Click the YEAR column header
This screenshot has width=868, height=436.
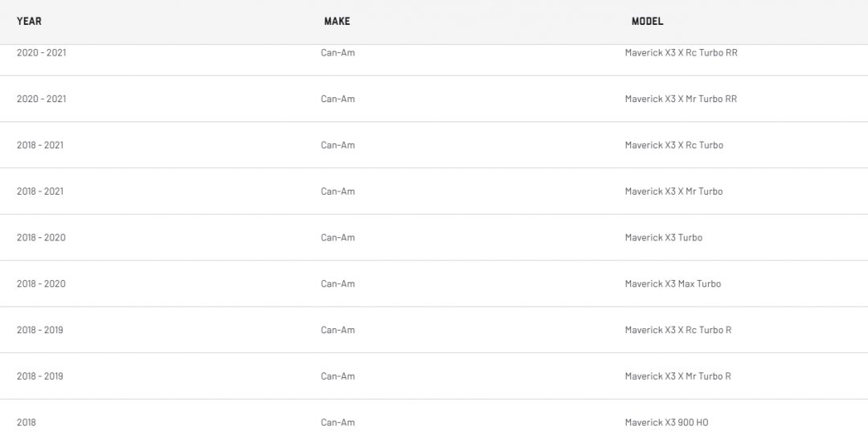(x=29, y=21)
